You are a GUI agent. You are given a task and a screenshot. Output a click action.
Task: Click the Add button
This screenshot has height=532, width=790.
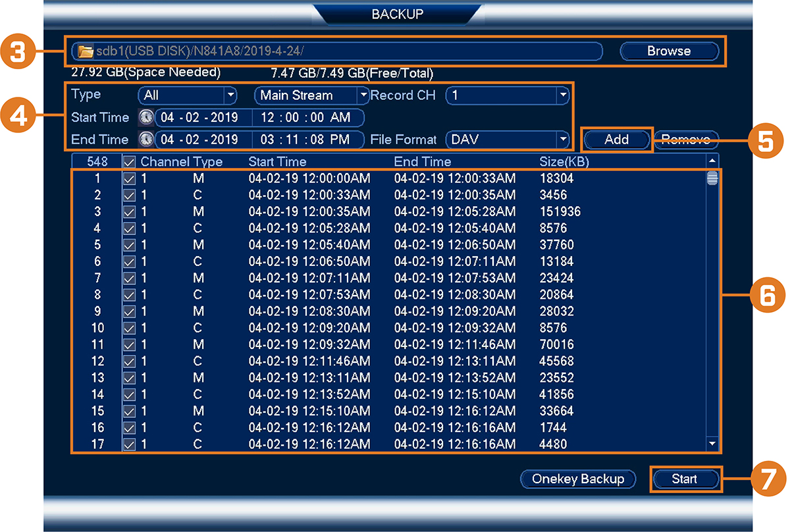pos(617,140)
